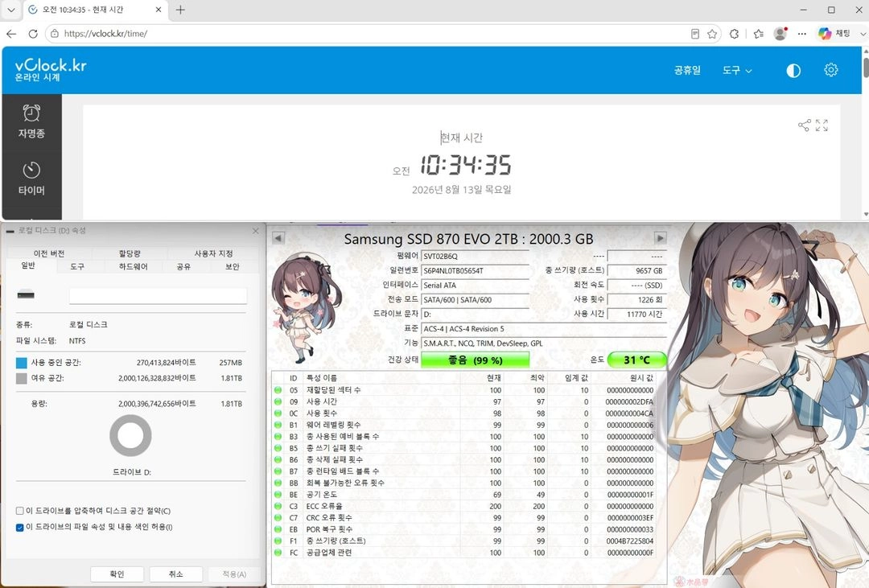869x588 pixels.
Task: Select the POR 복구 횟수 attribute row
Action: [464, 529]
